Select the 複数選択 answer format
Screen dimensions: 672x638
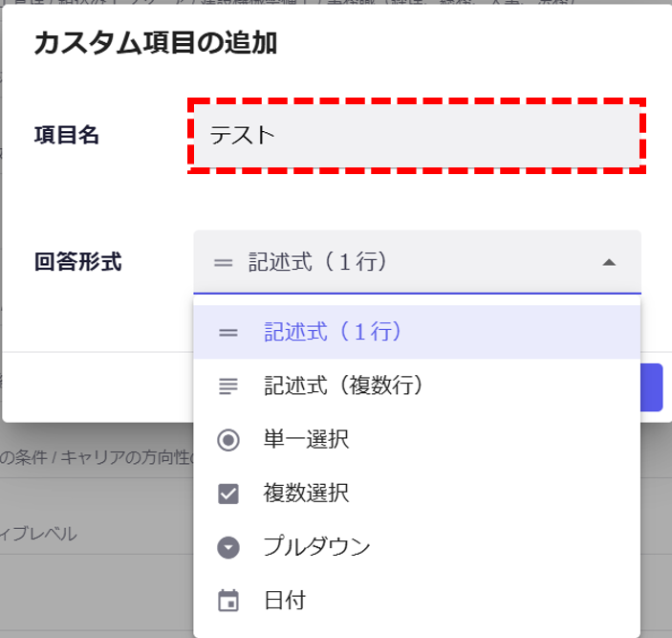(306, 494)
